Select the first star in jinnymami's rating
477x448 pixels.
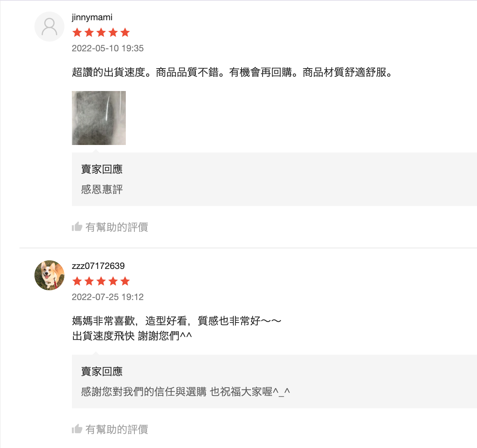[x=76, y=33]
